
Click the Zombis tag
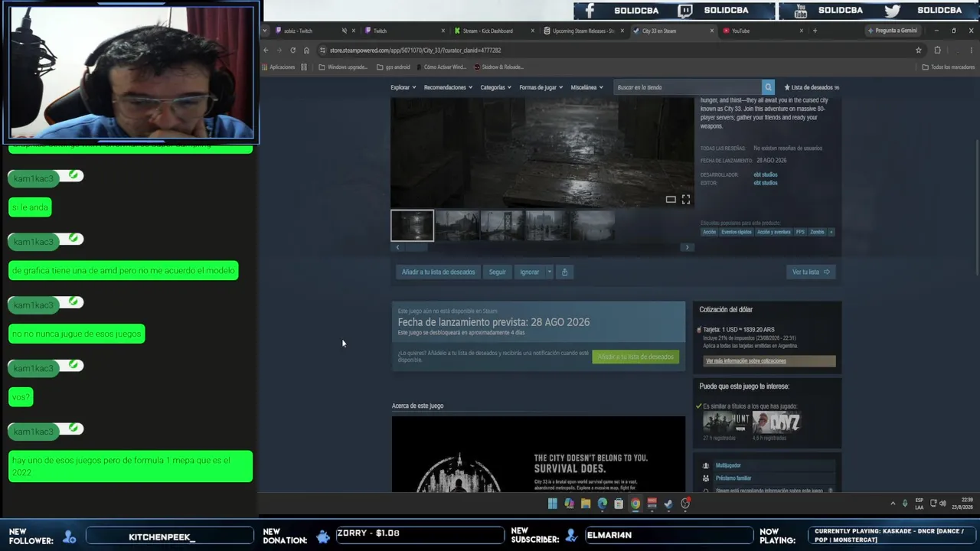tap(817, 232)
